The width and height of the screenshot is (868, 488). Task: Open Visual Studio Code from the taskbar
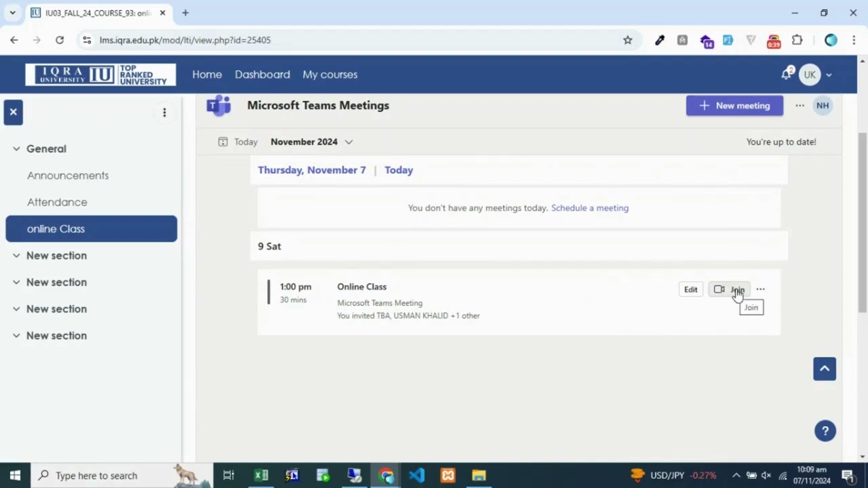tap(416, 475)
